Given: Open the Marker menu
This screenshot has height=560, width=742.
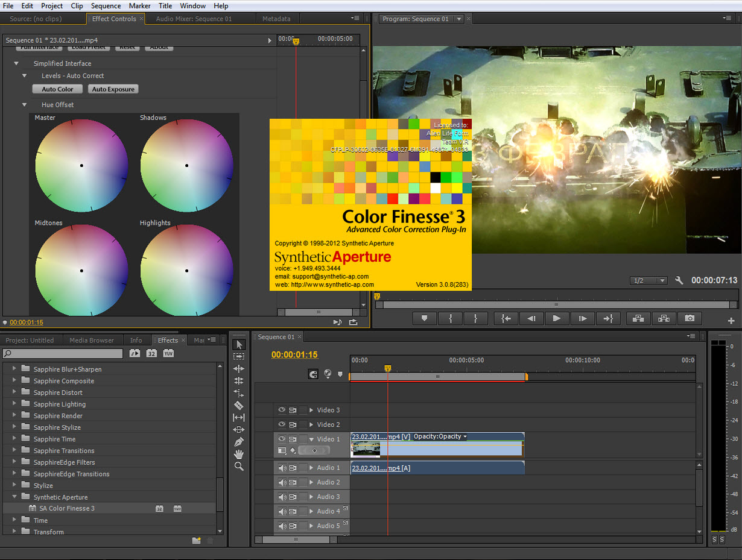Looking at the screenshot, I should [x=139, y=5].
